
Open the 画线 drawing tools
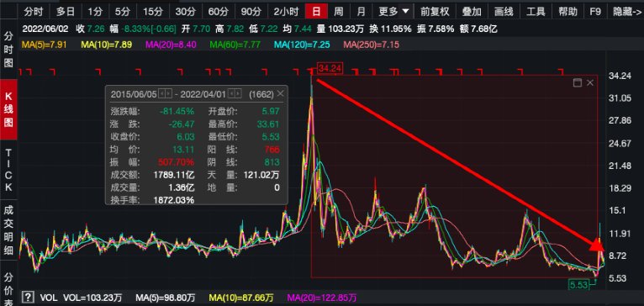(504, 11)
